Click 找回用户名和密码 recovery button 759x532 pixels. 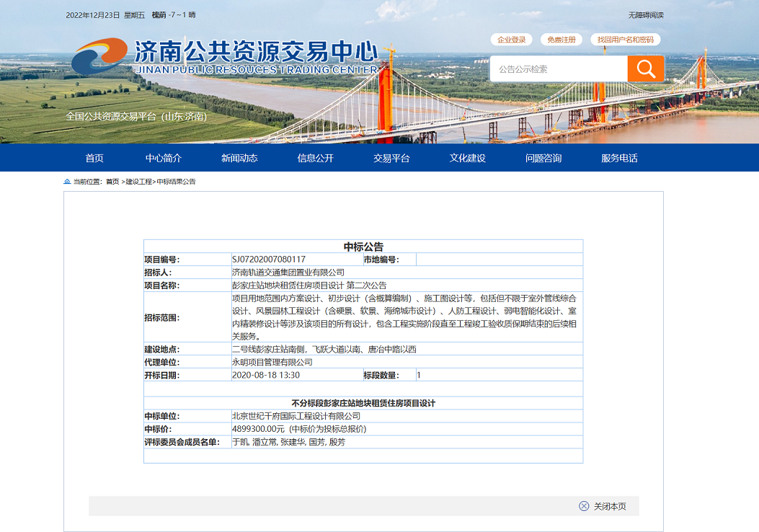[x=625, y=40]
